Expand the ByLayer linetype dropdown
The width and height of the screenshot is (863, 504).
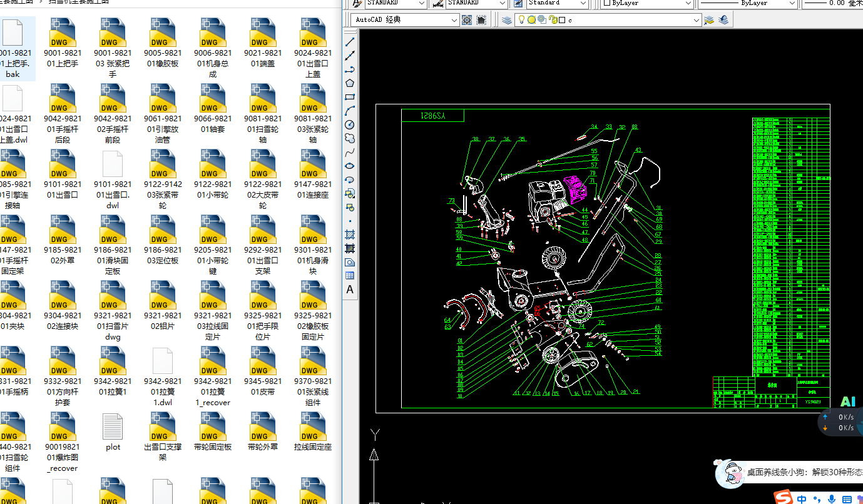(x=792, y=3)
